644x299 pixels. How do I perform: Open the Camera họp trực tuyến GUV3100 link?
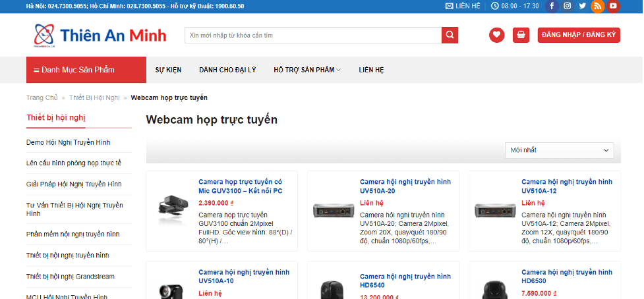(241, 186)
